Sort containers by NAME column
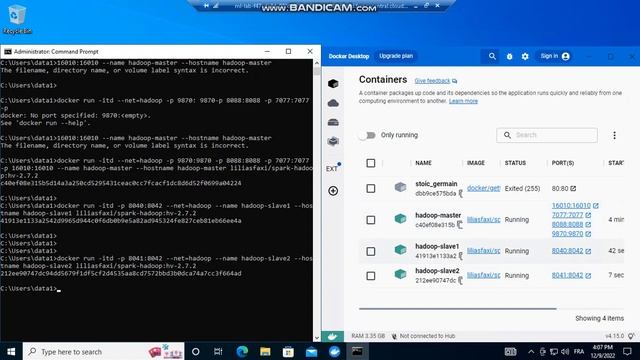Screen dimensions: 640x360 423,163
